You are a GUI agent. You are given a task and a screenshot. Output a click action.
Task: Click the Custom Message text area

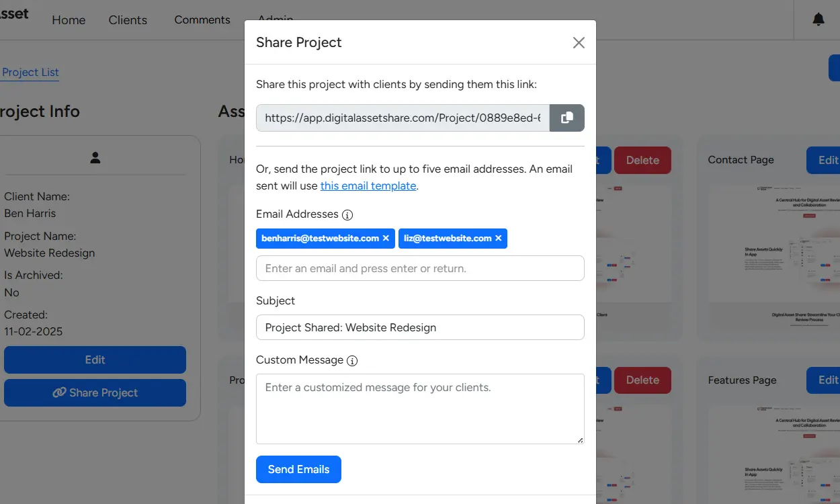tap(420, 408)
